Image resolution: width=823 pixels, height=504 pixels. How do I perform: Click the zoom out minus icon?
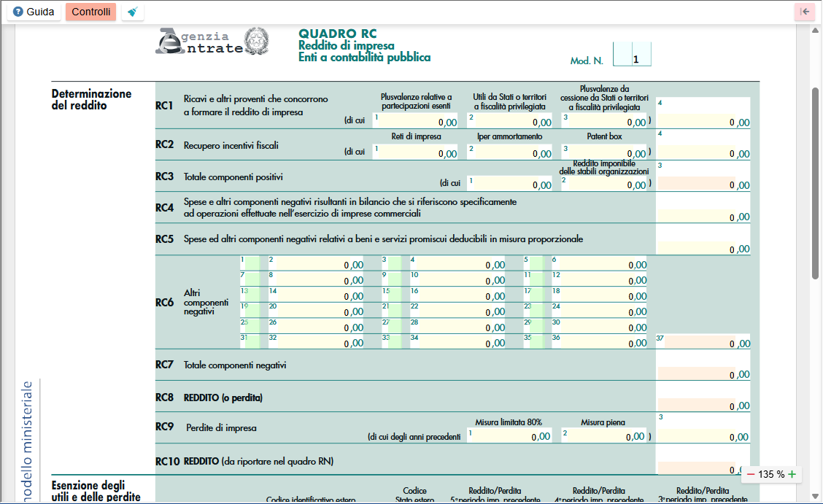point(751,474)
